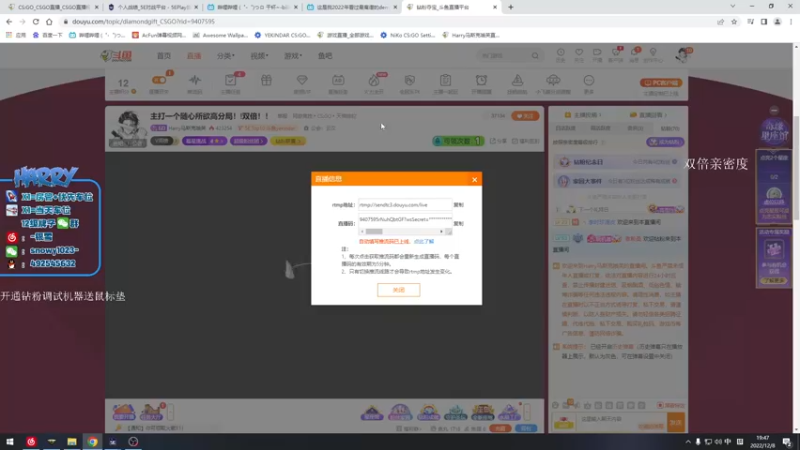Open the 钻粉纪念日 event row
This screenshot has width=800, height=450.
(x=617, y=162)
